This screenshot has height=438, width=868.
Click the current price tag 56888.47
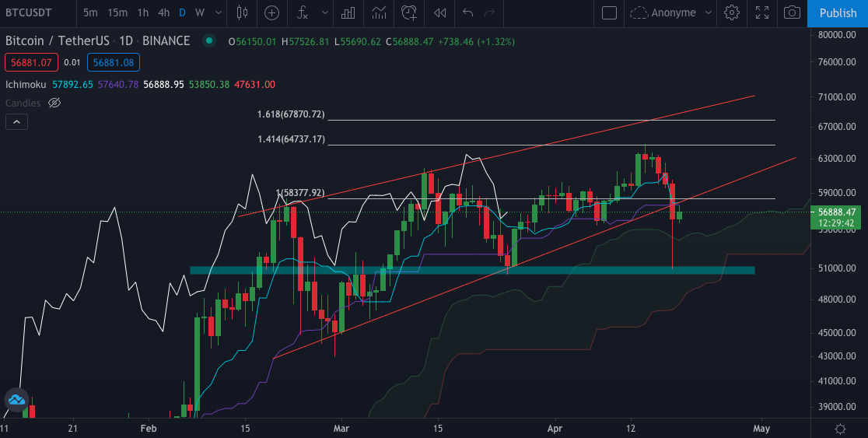[836, 212]
